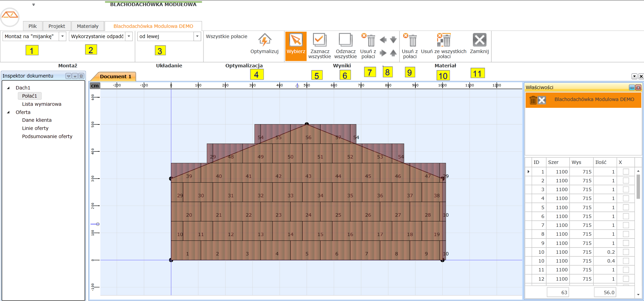Expand the Wykorzystanie odpadów dropdown
Image resolution: width=644 pixels, height=301 pixels.
(x=129, y=36)
